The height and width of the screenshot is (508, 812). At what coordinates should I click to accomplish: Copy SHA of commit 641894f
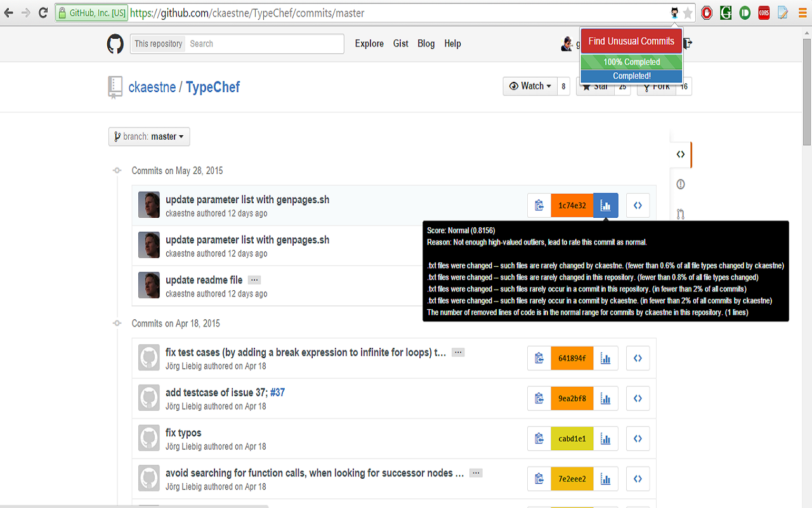click(539, 358)
